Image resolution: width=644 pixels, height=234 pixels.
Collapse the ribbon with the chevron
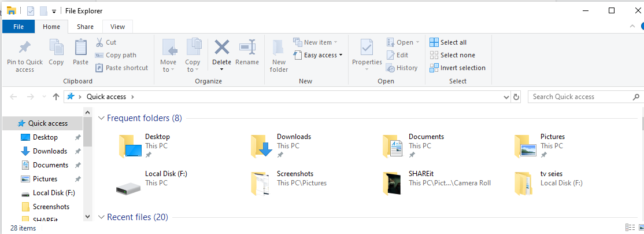pyautogui.click(x=632, y=26)
